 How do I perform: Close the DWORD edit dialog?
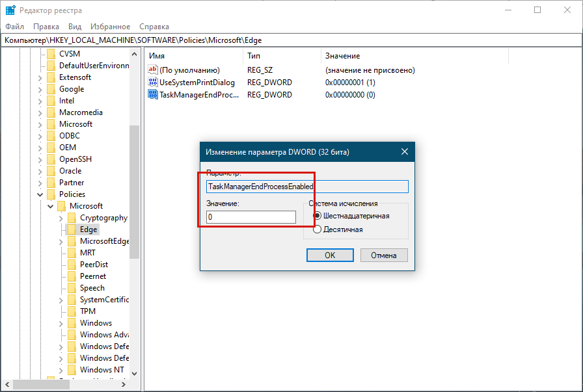(405, 151)
